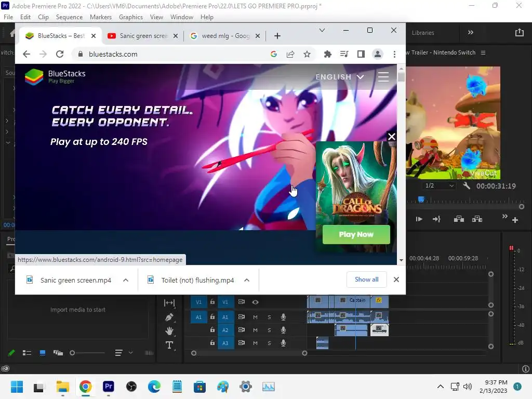532x399 pixels.
Task: Click Creative Cloud status icon in Premiere
Action: click(5, 368)
